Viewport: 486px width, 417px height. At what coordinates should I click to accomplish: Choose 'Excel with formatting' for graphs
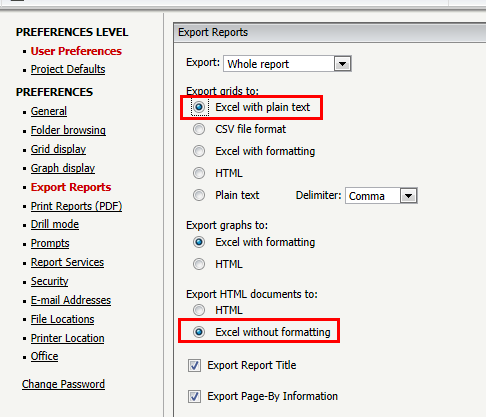pos(199,242)
